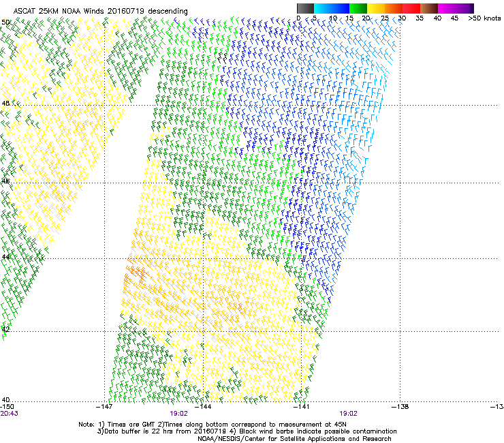Screen dimensions: 504x443
Task: Click the longitude label '-147'
Action: (104, 407)
